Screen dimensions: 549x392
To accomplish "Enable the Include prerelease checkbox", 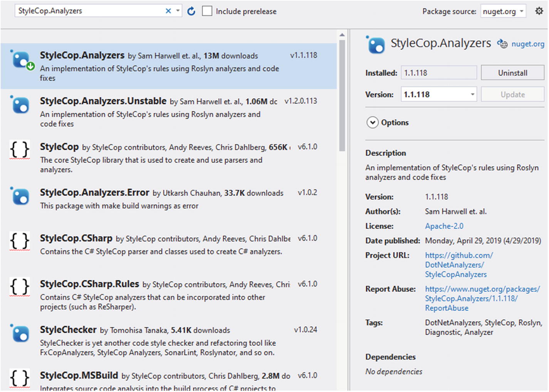I will (207, 11).
